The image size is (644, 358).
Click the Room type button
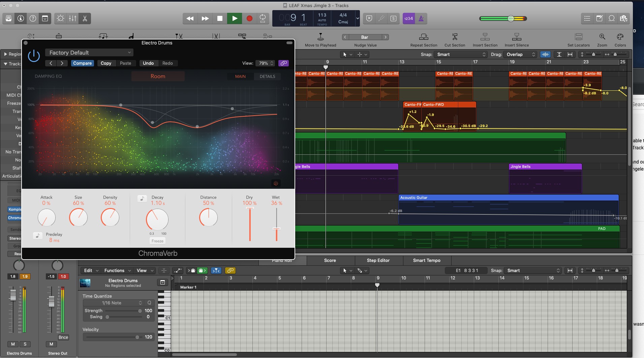[x=158, y=76]
